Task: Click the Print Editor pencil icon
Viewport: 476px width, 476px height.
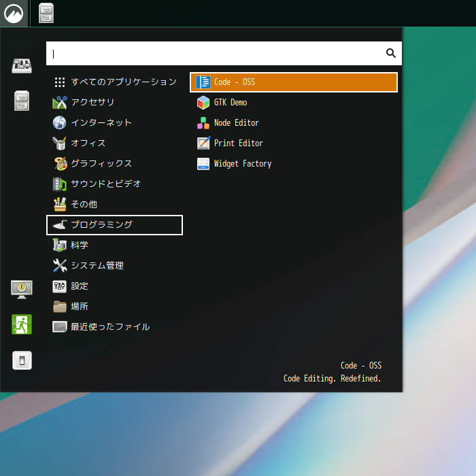Action: point(203,143)
